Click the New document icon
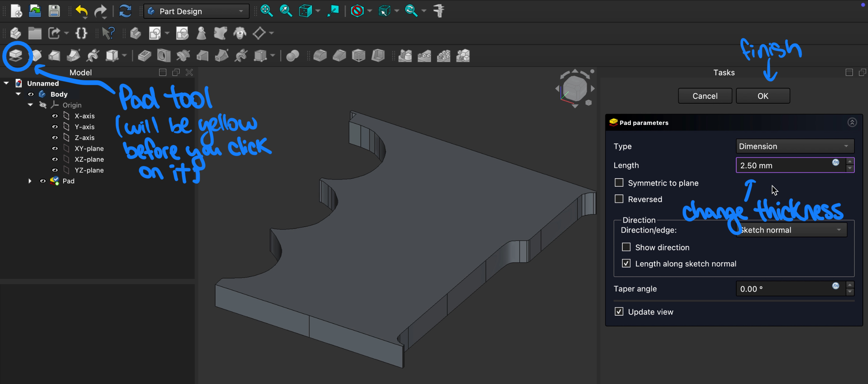The height and width of the screenshot is (384, 868). (16, 11)
